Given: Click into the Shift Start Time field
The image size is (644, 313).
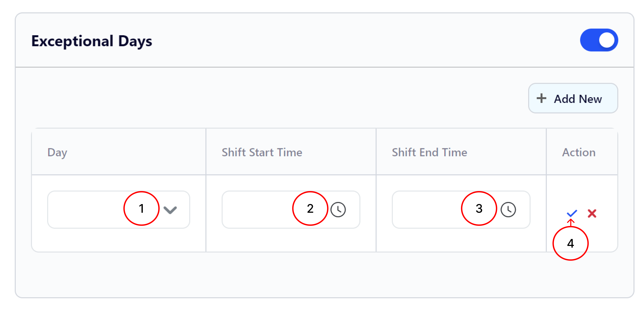Looking at the screenshot, I should [x=291, y=210].
